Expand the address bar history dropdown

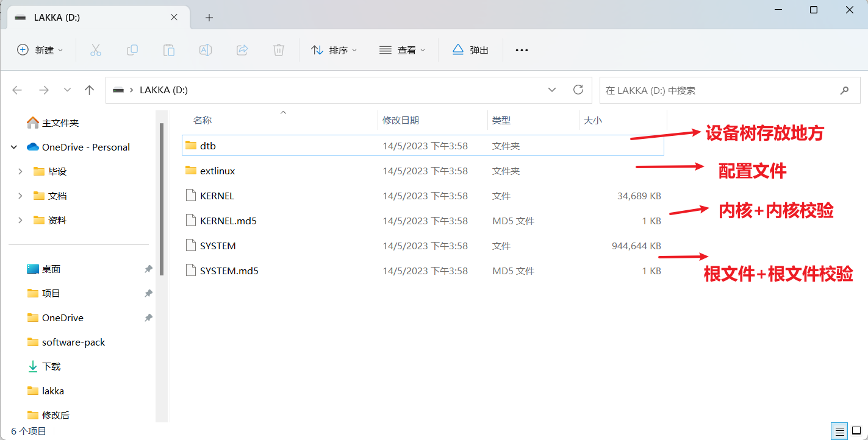[x=552, y=90]
